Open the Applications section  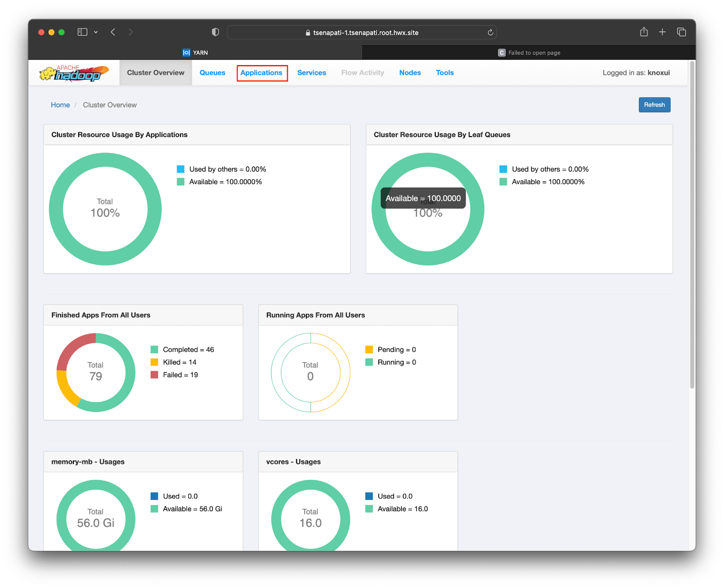point(262,72)
